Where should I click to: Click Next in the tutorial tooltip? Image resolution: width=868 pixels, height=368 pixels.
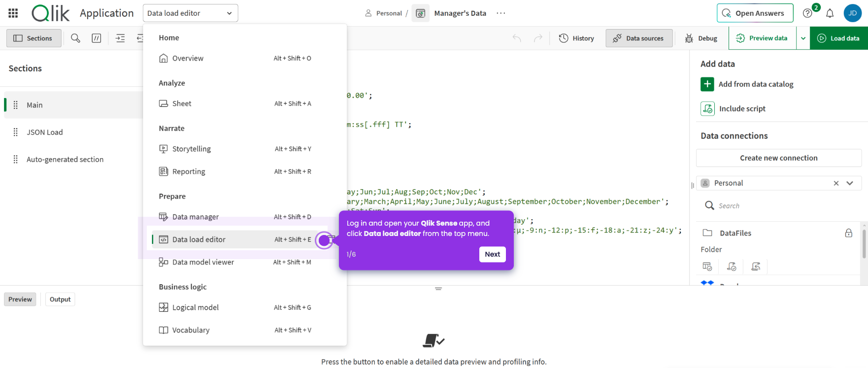pyautogui.click(x=492, y=254)
